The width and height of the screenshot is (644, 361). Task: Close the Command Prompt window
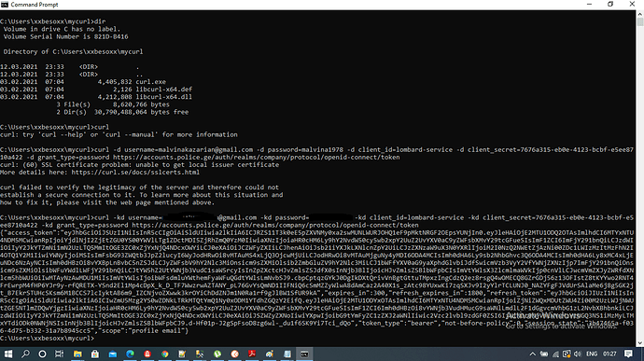(632, 4)
